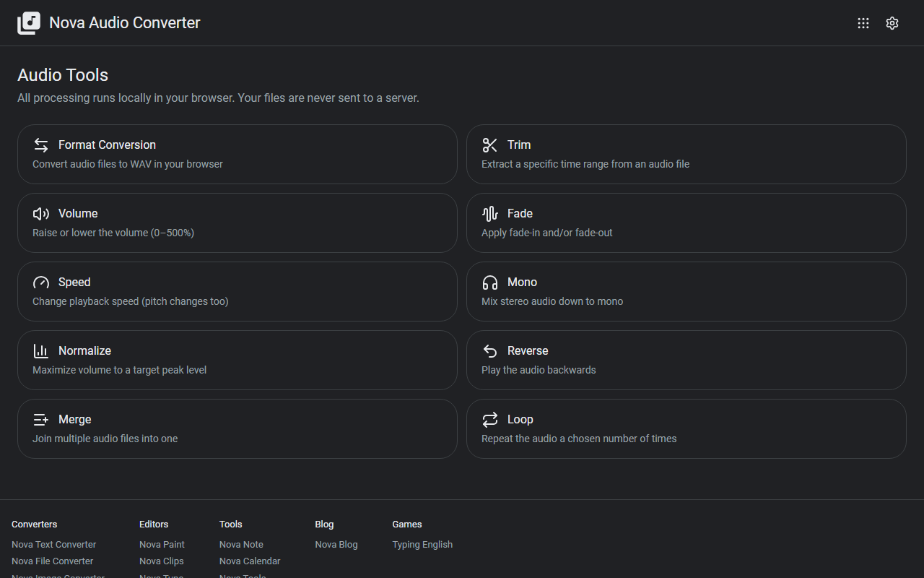Open the Reverse tool title
924x578 pixels.
tap(528, 351)
